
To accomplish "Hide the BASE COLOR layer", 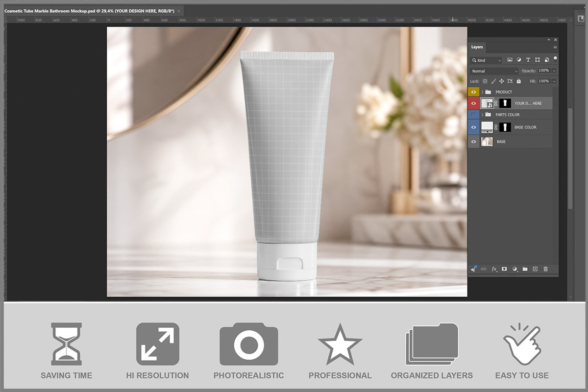I will (473, 127).
